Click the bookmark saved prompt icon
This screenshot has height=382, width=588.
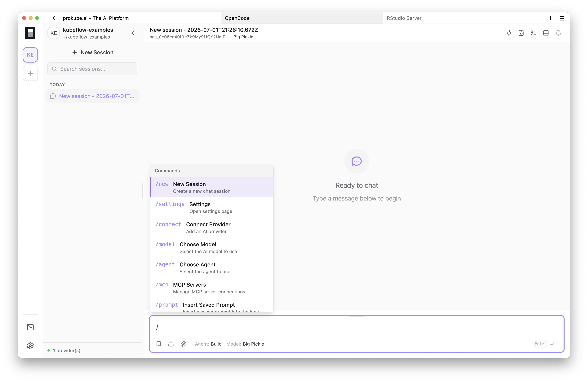click(159, 344)
